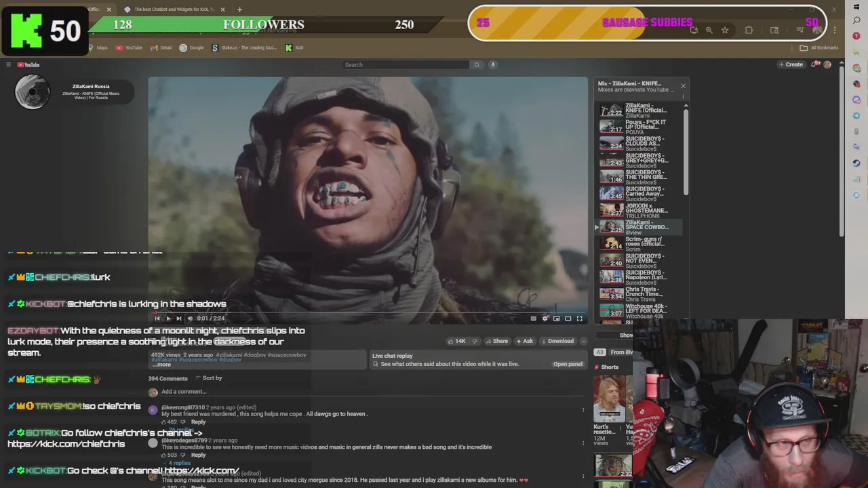
Task: Mute the video volume
Action: click(x=189, y=319)
